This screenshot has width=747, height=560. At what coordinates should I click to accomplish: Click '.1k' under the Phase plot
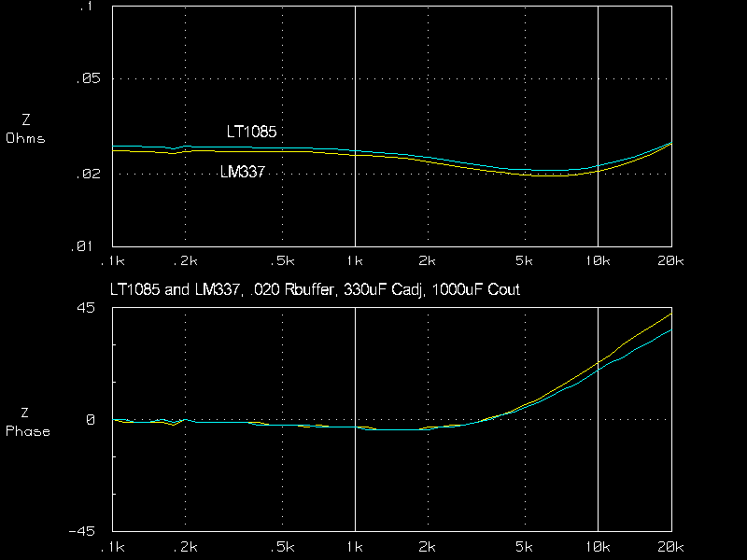pyautogui.click(x=113, y=547)
